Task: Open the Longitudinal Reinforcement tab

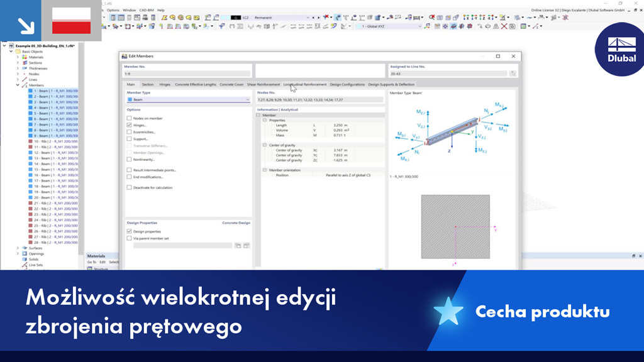Action: [x=305, y=84]
